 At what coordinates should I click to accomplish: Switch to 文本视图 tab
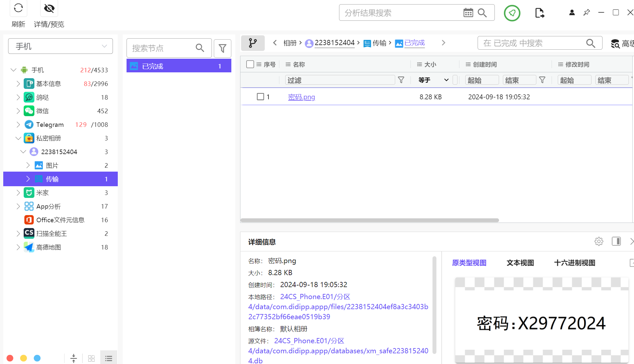pyautogui.click(x=520, y=263)
